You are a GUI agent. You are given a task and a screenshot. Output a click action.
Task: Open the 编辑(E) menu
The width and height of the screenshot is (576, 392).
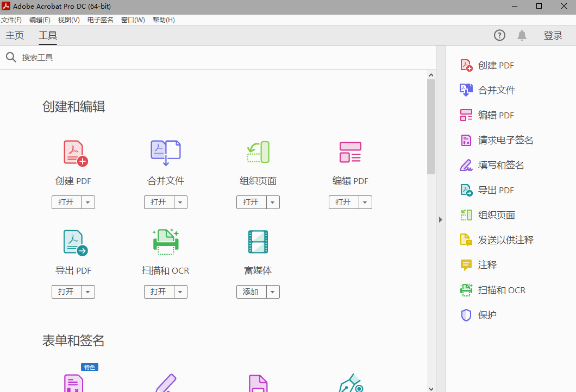coord(40,20)
